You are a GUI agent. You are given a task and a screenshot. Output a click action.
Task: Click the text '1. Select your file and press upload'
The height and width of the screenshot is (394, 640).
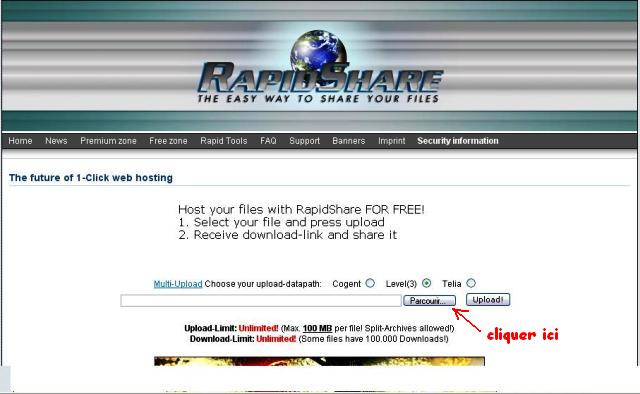(x=281, y=222)
